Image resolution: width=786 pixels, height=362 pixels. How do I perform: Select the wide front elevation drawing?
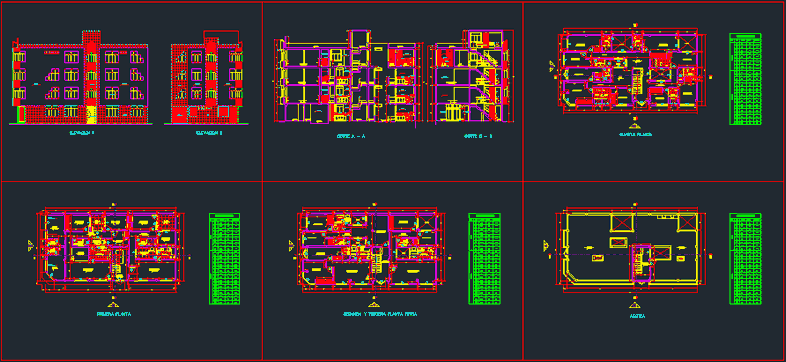pyautogui.click(x=80, y=77)
